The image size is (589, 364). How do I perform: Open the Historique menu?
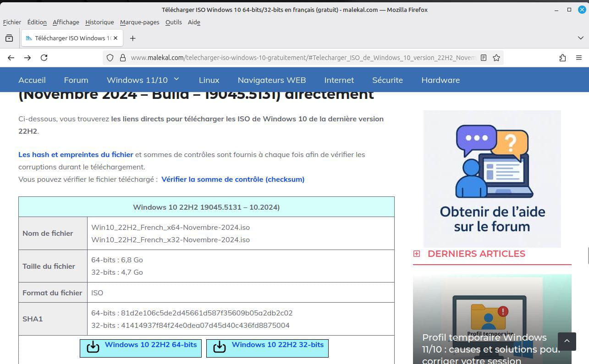point(99,22)
